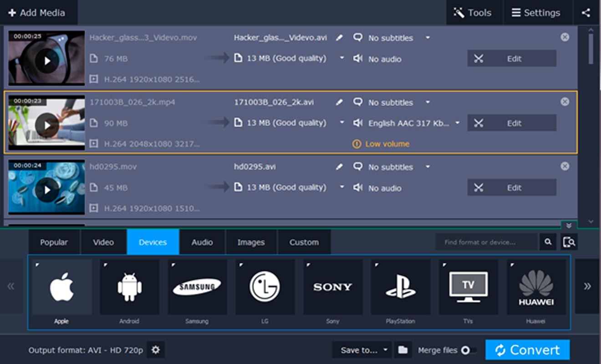This screenshot has height=364, width=601.
Task: Open subtitles dropdown for Hacker_glass video
Action: pos(428,38)
